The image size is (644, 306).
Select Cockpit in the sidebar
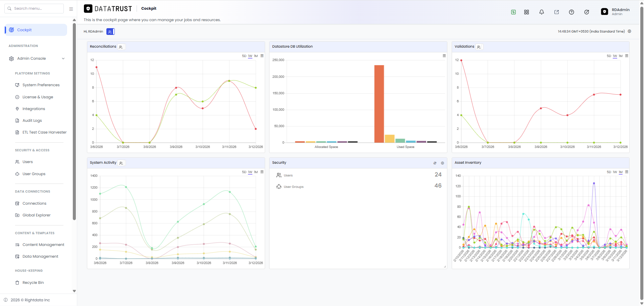36,30
